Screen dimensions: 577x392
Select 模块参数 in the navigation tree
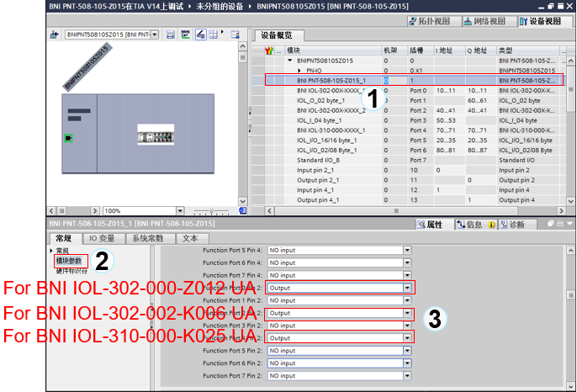pyautogui.click(x=69, y=261)
